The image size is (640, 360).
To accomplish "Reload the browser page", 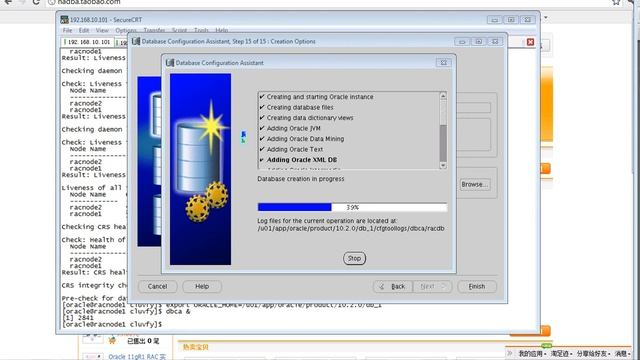I will [x=36, y=2].
